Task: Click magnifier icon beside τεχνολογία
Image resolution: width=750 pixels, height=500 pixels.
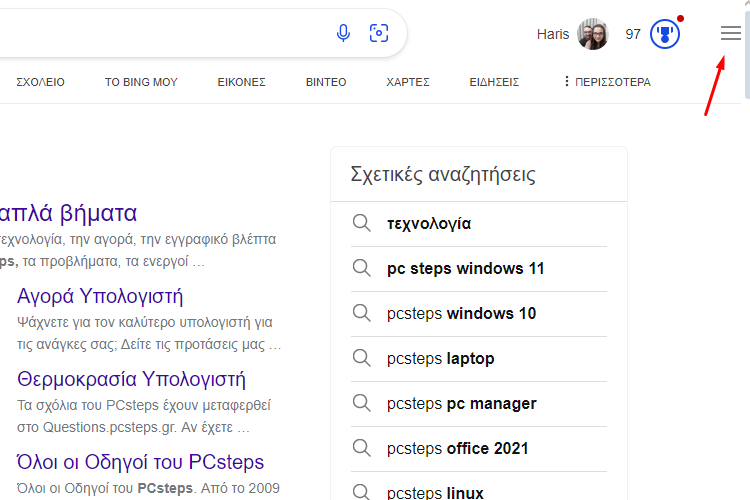Action: pyautogui.click(x=362, y=223)
